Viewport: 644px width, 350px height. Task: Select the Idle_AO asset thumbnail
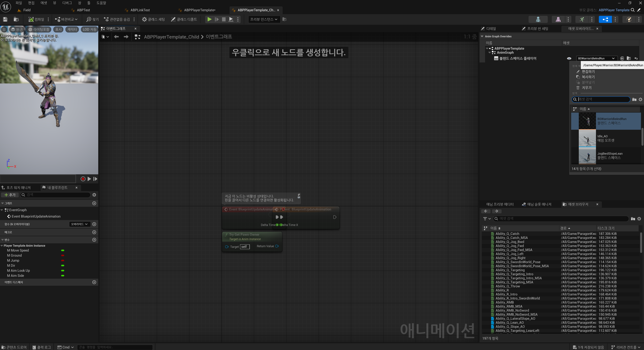(587, 138)
